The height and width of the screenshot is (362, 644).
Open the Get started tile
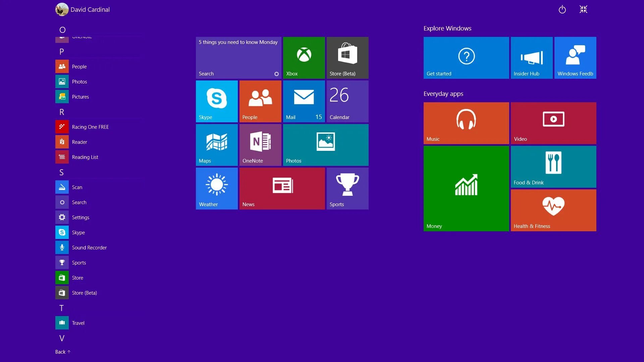tap(466, 58)
